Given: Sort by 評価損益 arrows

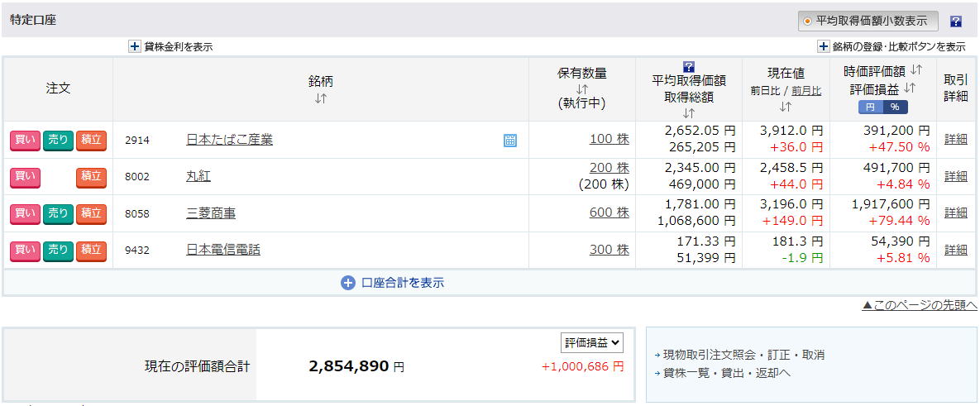Looking at the screenshot, I should [911, 88].
